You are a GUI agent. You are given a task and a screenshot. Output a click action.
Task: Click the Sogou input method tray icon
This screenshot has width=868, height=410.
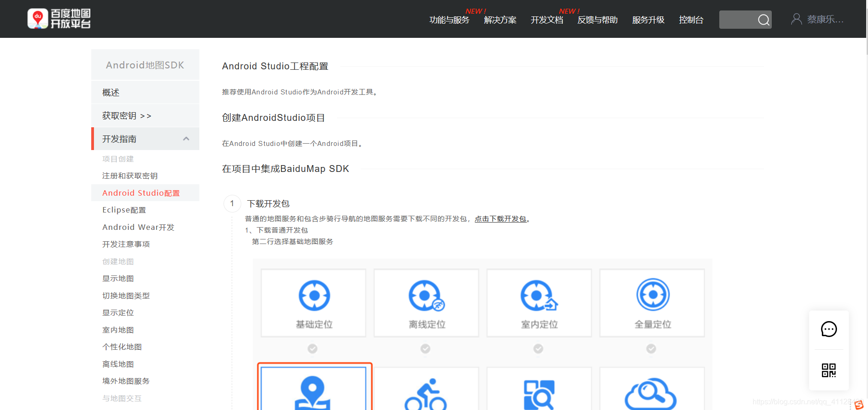[859, 405]
